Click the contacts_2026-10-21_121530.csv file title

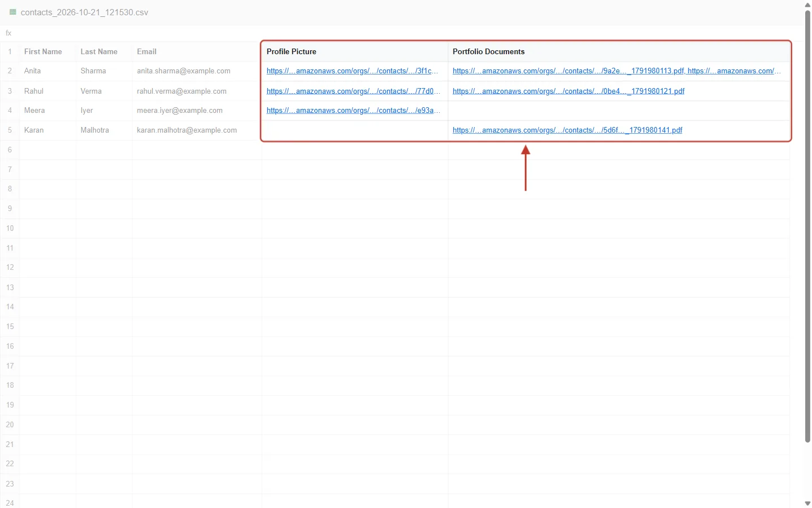click(85, 12)
